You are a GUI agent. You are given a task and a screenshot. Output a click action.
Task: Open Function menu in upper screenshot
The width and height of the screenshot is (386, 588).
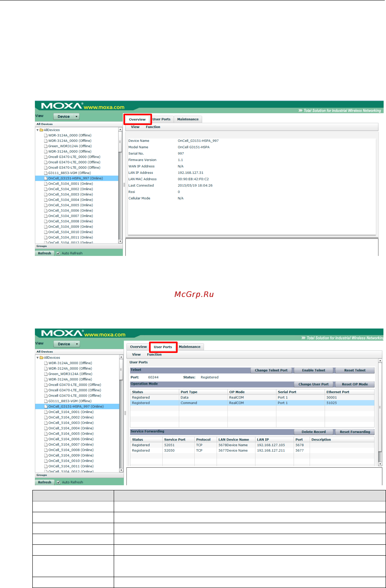(x=153, y=127)
